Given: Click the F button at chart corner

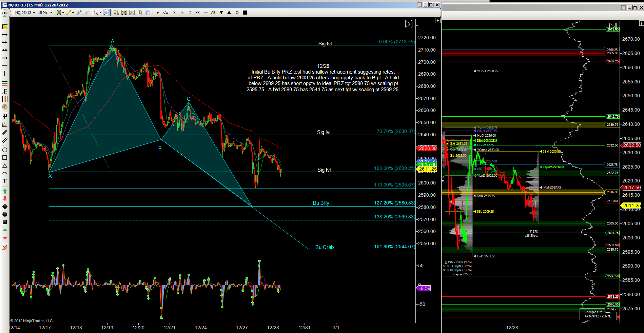Looking at the screenshot, I should (x=437, y=20).
